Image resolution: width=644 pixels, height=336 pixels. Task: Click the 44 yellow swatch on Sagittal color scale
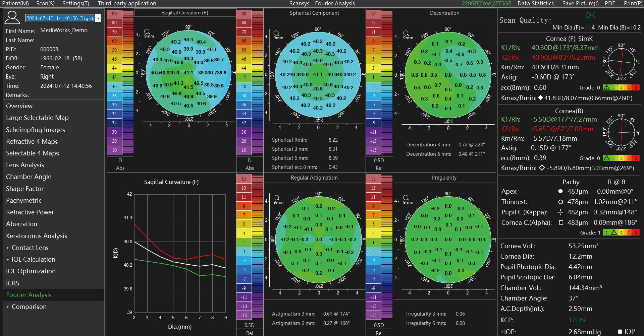point(114,68)
